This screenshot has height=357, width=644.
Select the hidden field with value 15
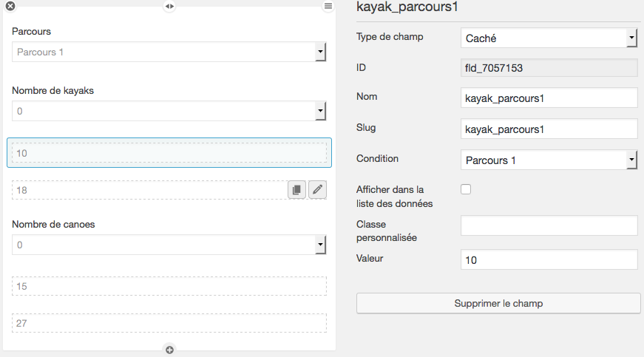[169, 286]
